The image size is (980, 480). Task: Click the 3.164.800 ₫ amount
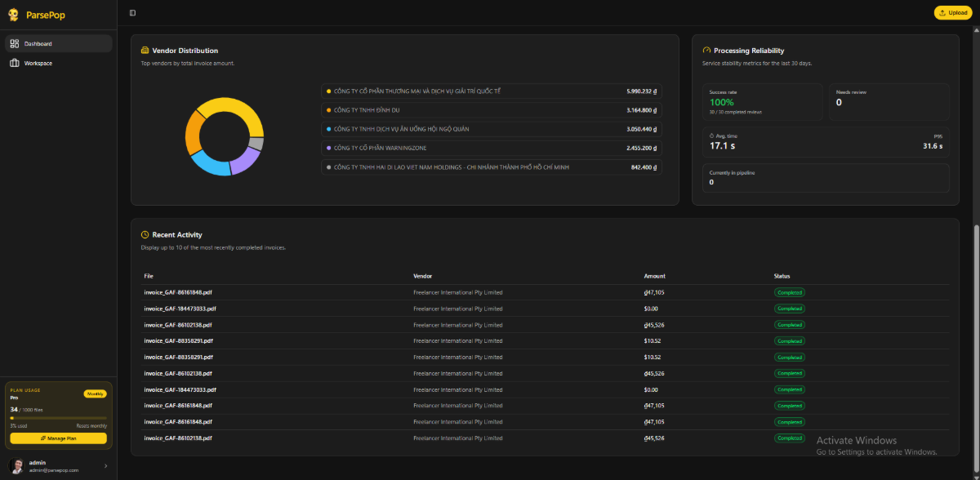coord(642,110)
